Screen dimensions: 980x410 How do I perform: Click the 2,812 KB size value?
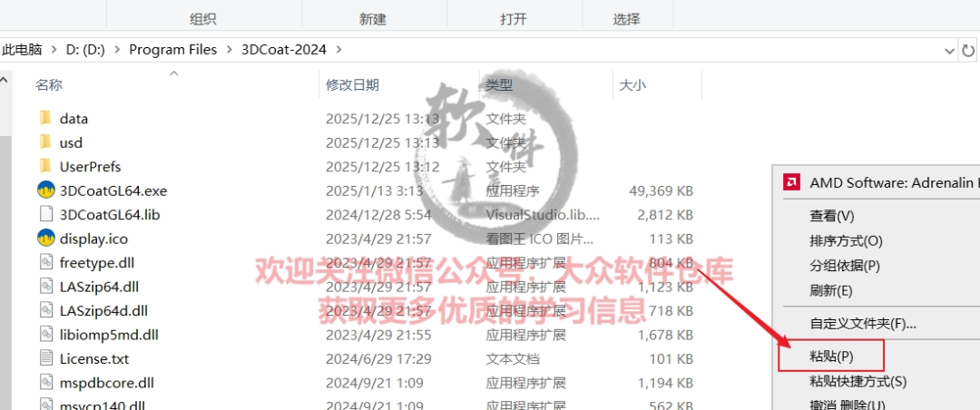(x=665, y=214)
